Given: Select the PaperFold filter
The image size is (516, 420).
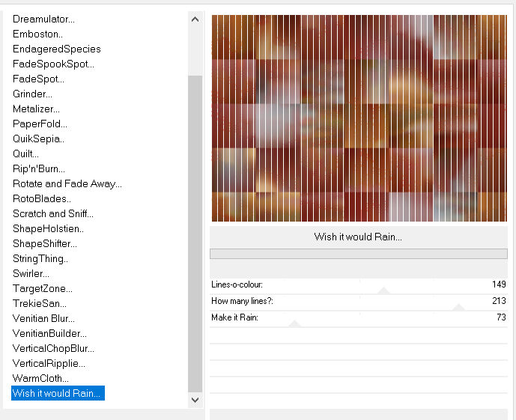Looking at the screenshot, I should click(40, 124).
